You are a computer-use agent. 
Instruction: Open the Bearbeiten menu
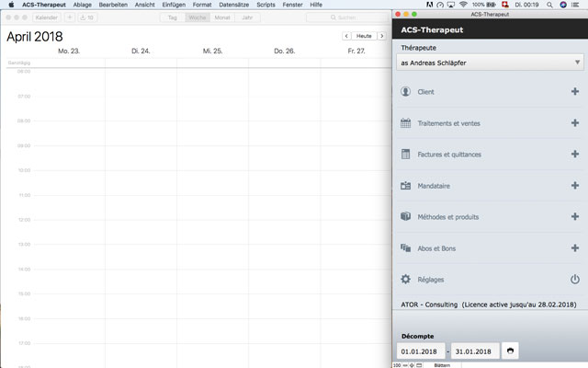(x=113, y=5)
